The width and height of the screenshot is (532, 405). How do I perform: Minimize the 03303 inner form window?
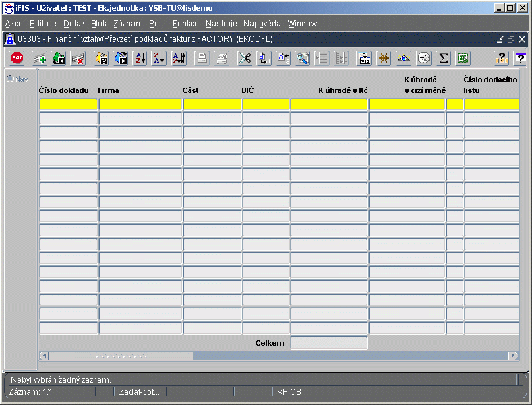coord(500,39)
